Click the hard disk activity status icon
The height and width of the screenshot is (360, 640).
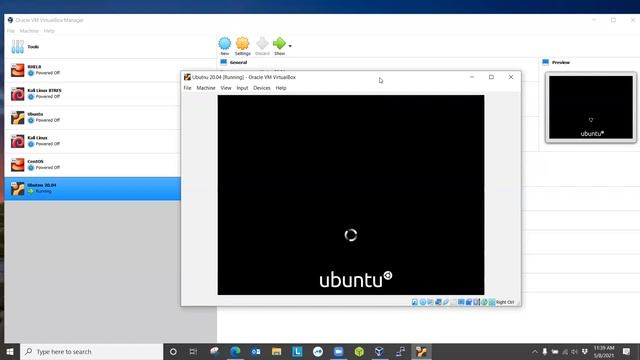coord(415,302)
